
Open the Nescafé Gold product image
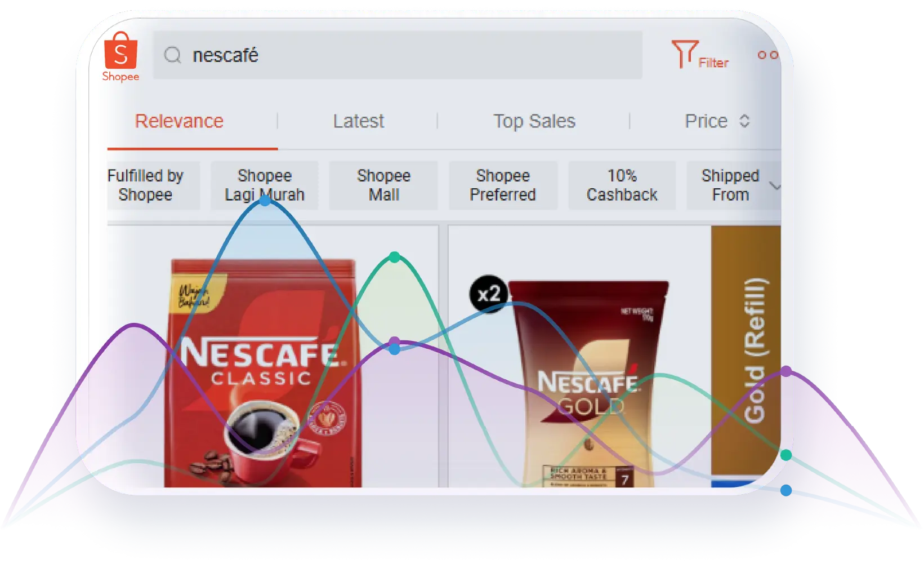pos(588,383)
